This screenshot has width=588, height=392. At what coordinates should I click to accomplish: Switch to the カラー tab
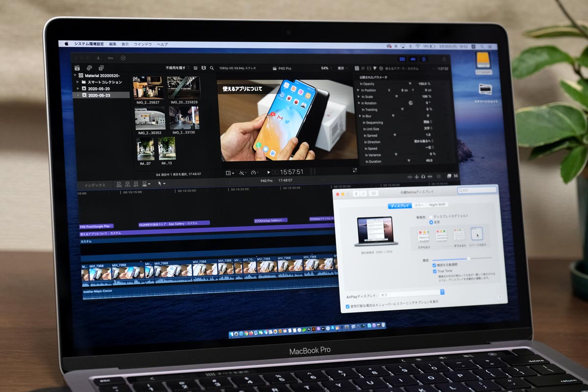pyautogui.click(x=419, y=205)
